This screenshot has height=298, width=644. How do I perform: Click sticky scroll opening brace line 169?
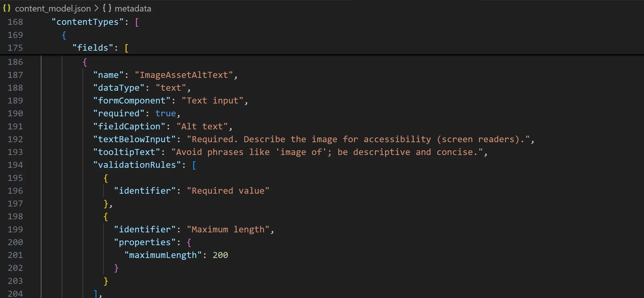tap(64, 35)
